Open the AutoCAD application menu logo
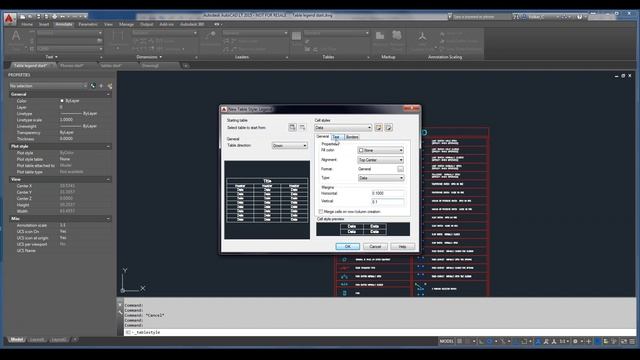The image size is (640, 360). coord(10,18)
